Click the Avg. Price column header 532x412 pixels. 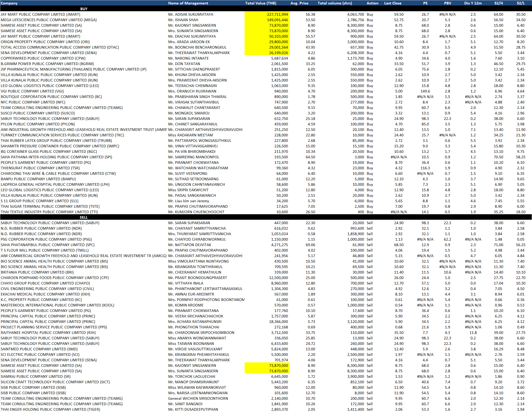click(299, 3)
